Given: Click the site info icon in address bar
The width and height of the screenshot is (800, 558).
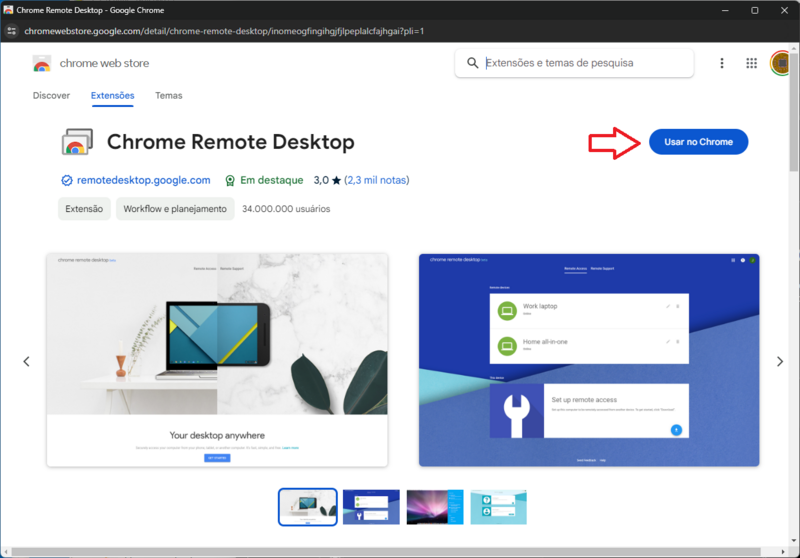Looking at the screenshot, I should pos(11,31).
